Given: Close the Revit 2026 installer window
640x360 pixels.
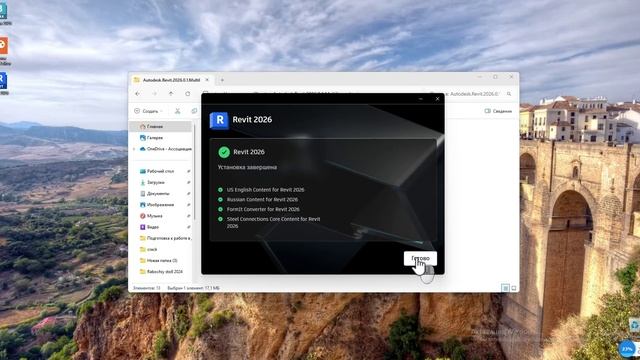Looking at the screenshot, I should tap(437, 99).
